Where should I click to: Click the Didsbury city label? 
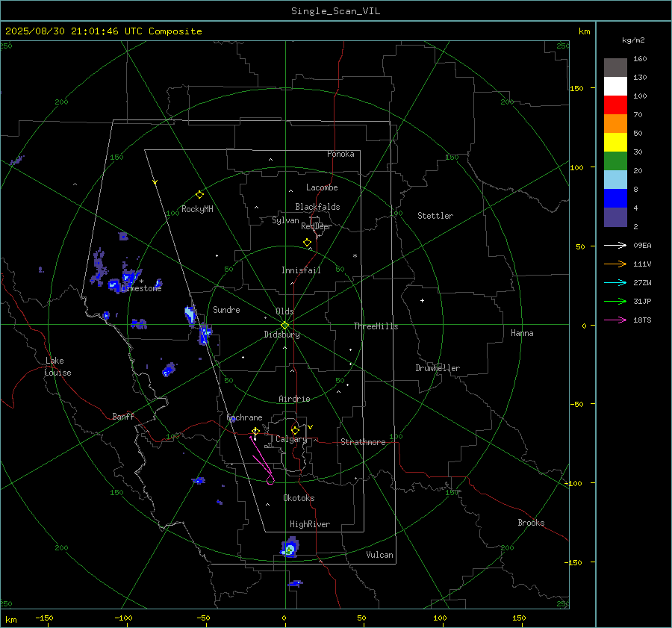(281, 335)
